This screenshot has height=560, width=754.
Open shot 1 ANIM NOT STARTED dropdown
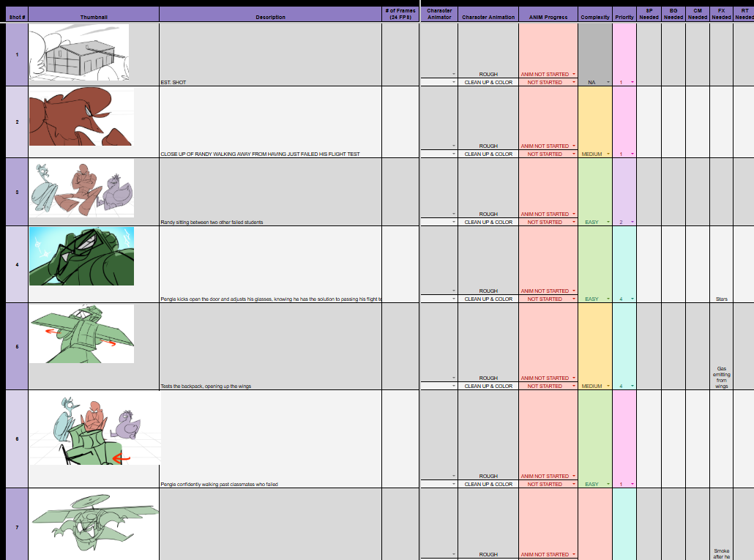574,74
